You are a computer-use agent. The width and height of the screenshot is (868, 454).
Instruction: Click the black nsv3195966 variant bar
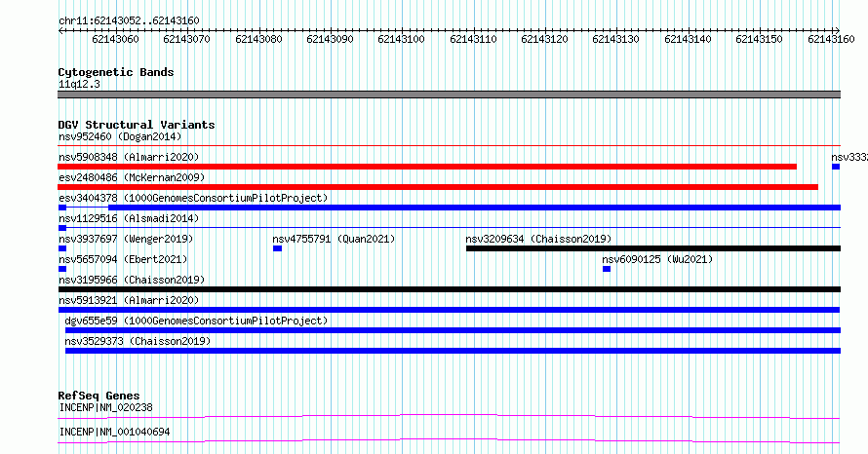449,289
